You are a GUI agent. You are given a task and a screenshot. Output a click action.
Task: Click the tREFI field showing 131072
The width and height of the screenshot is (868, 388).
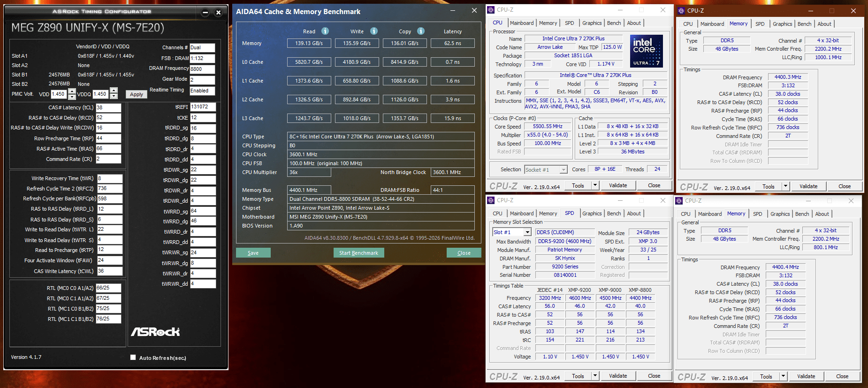coord(203,107)
